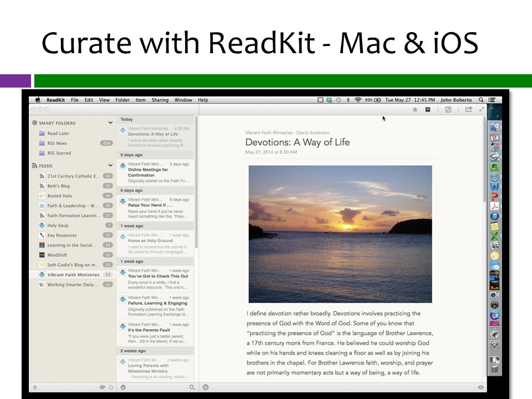Open the View menu
The width and height of the screenshot is (532, 399).
click(x=104, y=100)
